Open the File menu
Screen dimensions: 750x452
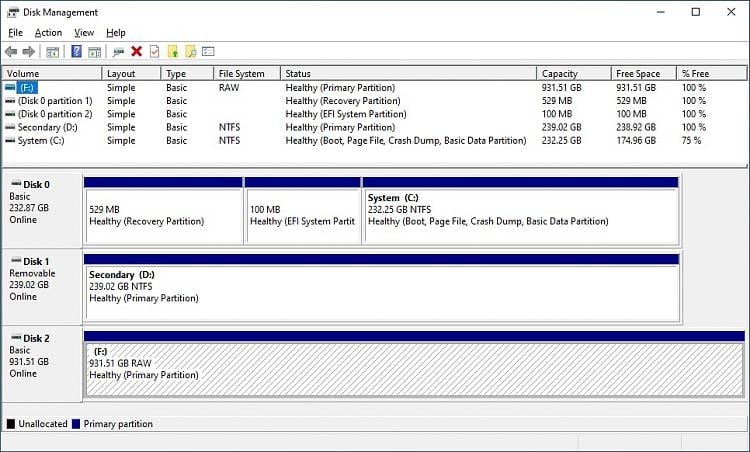pyautogui.click(x=15, y=33)
